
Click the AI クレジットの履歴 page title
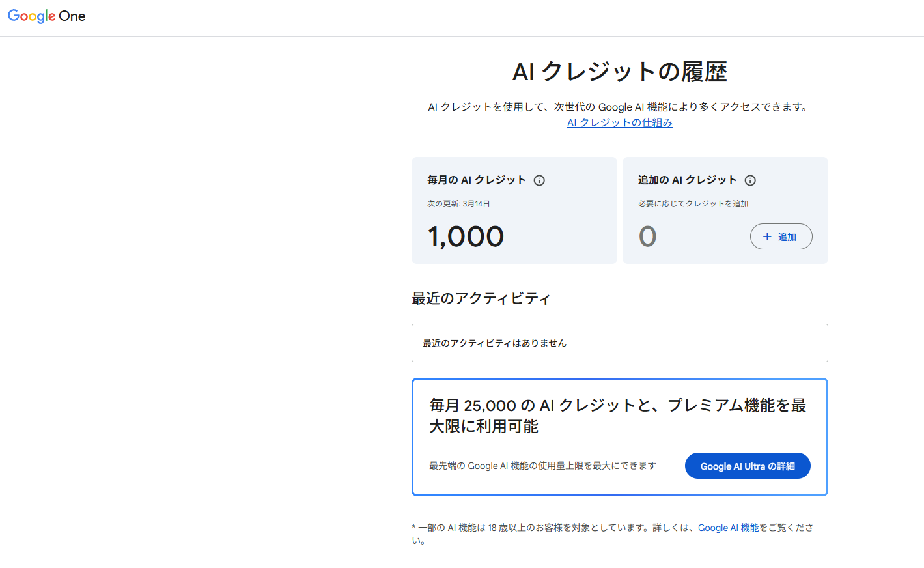coord(619,72)
